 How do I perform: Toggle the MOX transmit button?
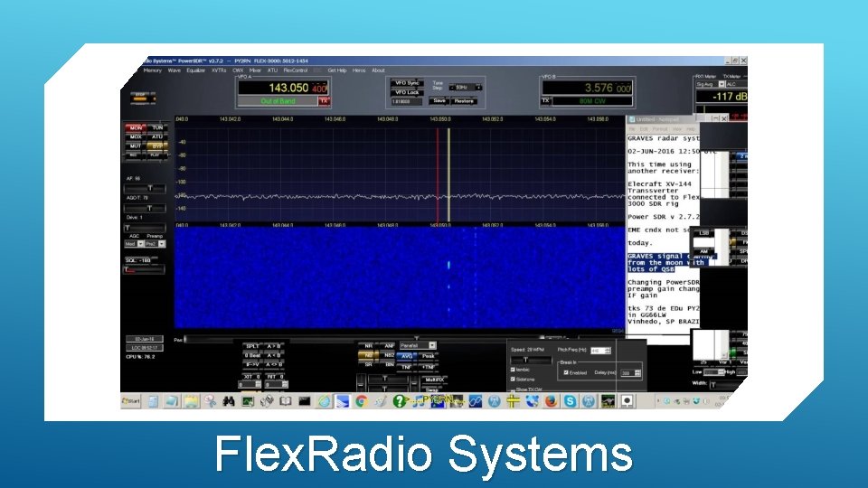136,136
